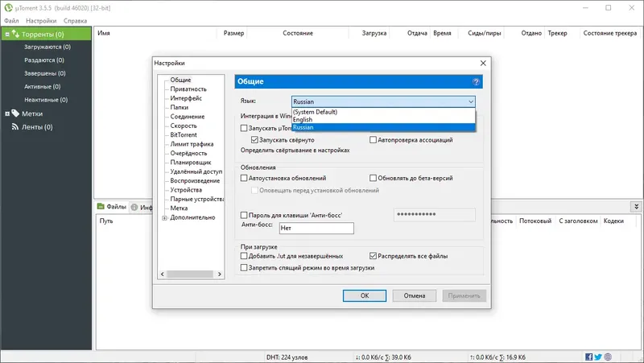The height and width of the screenshot is (363, 644).
Task: Close the Настройки dialog
Action: tap(483, 63)
